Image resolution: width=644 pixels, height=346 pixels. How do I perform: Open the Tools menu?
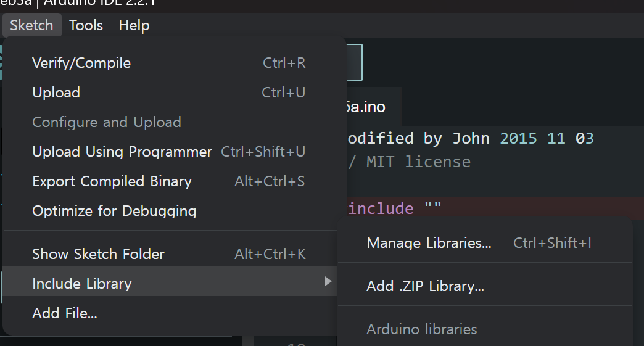pyautogui.click(x=86, y=25)
